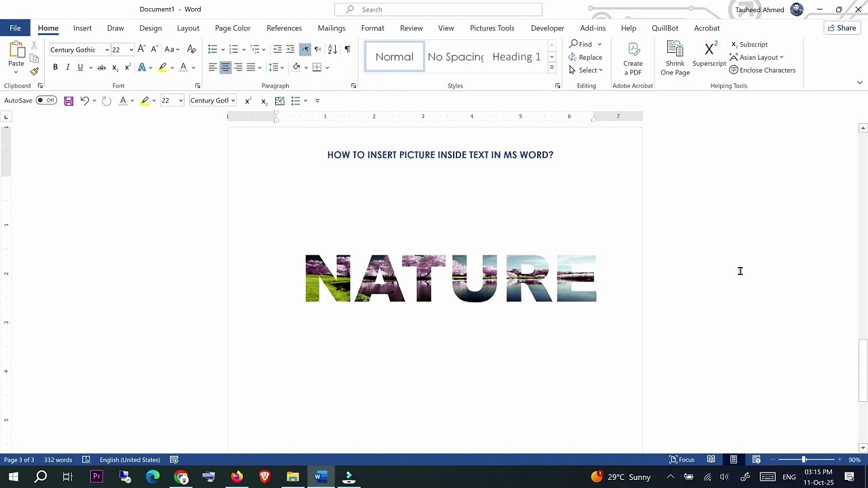
Task: Open Read Mode view in status bar
Action: pos(711,460)
